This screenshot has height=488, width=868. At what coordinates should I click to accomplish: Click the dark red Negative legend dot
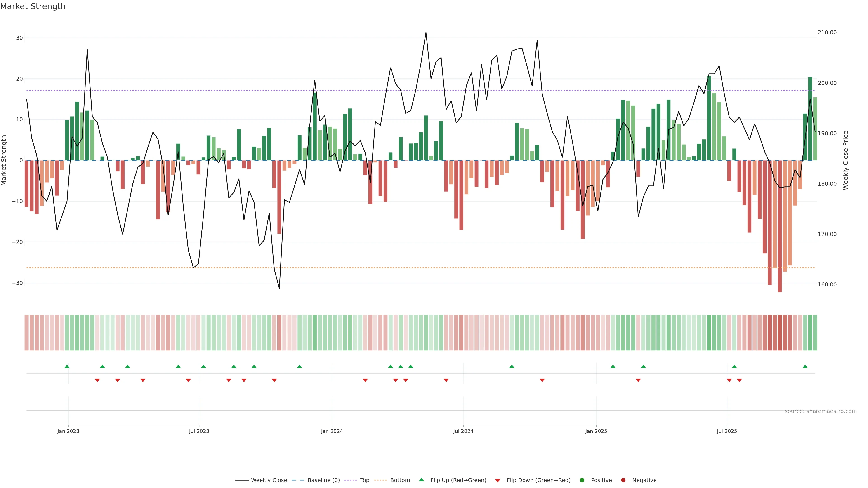point(623,480)
